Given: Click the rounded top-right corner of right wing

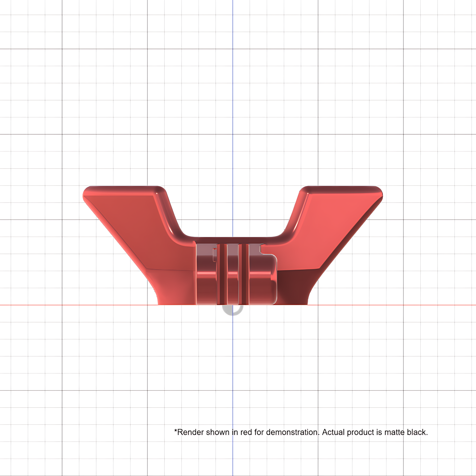Looking at the screenshot, I should (378, 191).
